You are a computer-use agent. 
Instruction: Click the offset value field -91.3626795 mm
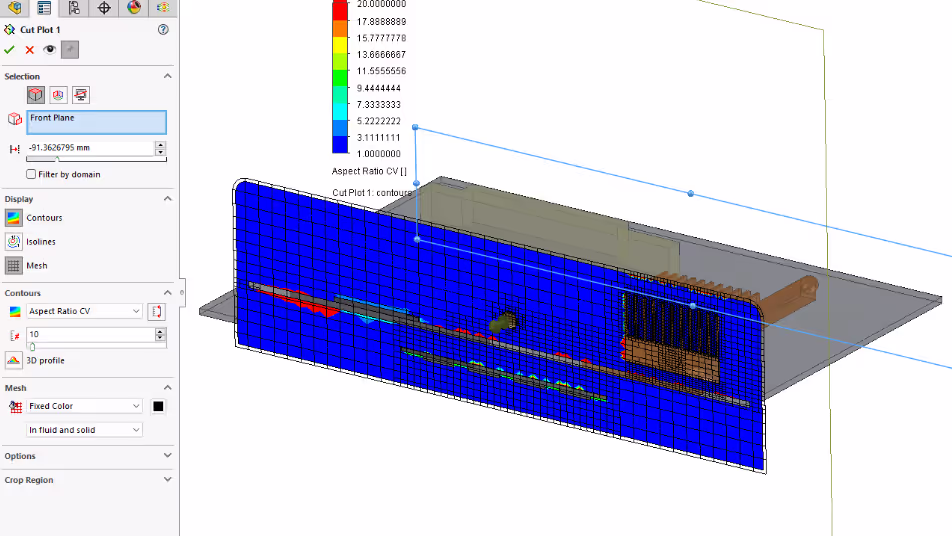[x=90, y=148]
